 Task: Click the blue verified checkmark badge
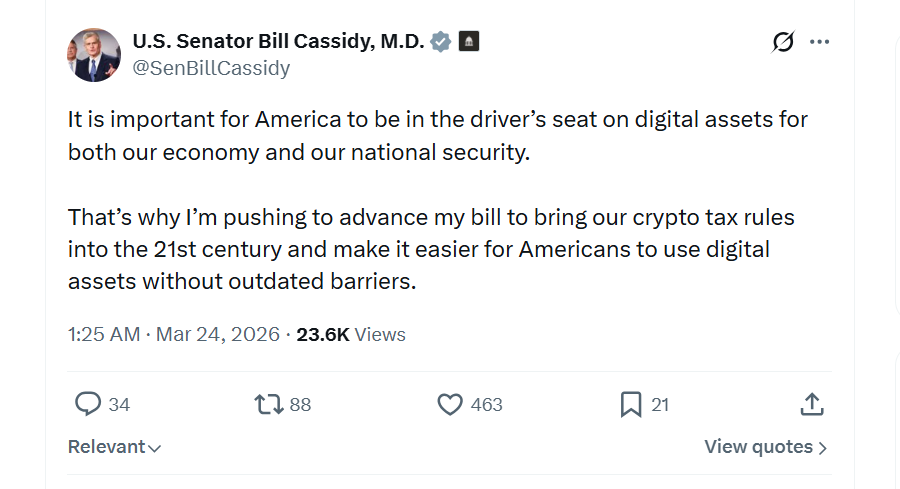click(x=441, y=41)
